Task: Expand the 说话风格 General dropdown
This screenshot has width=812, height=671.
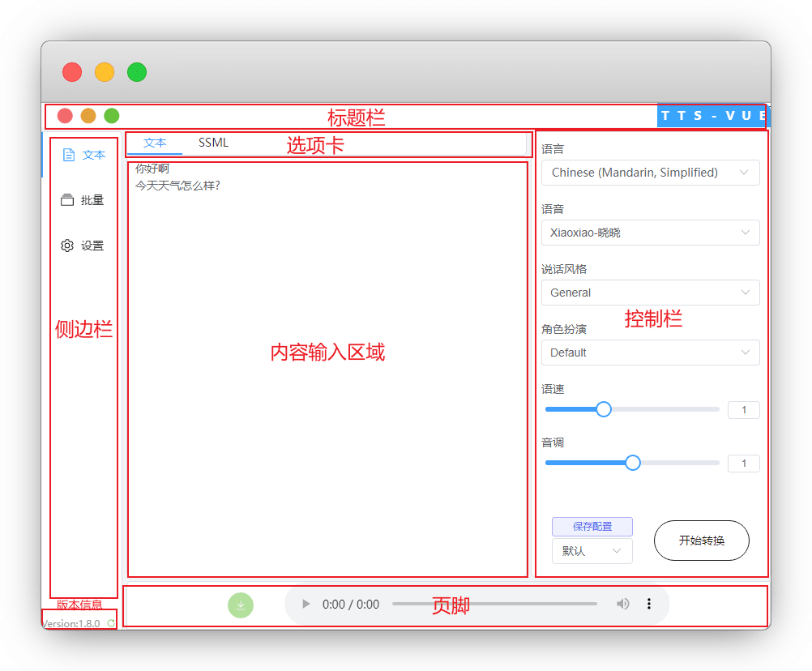Action: click(650, 293)
